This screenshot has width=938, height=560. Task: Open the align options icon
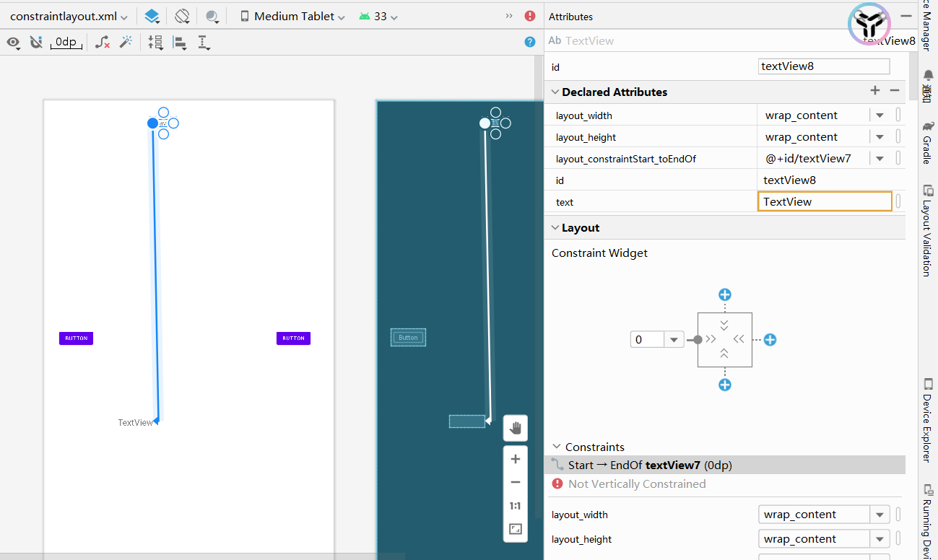180,43
